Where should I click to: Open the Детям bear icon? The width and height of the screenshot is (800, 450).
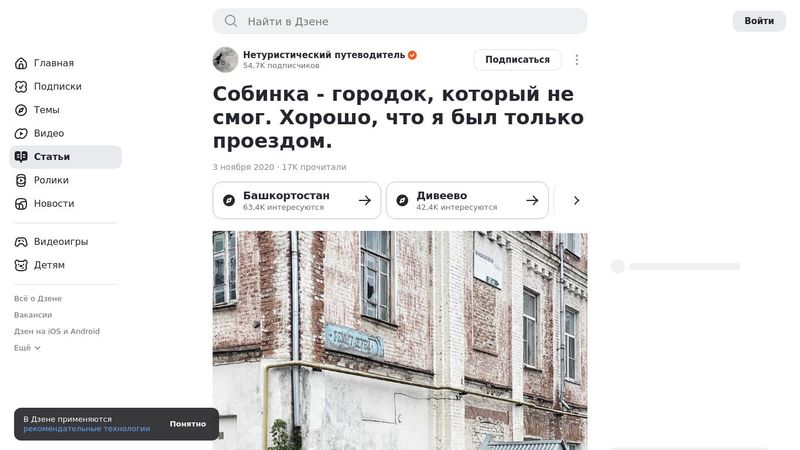click(21, 265)
